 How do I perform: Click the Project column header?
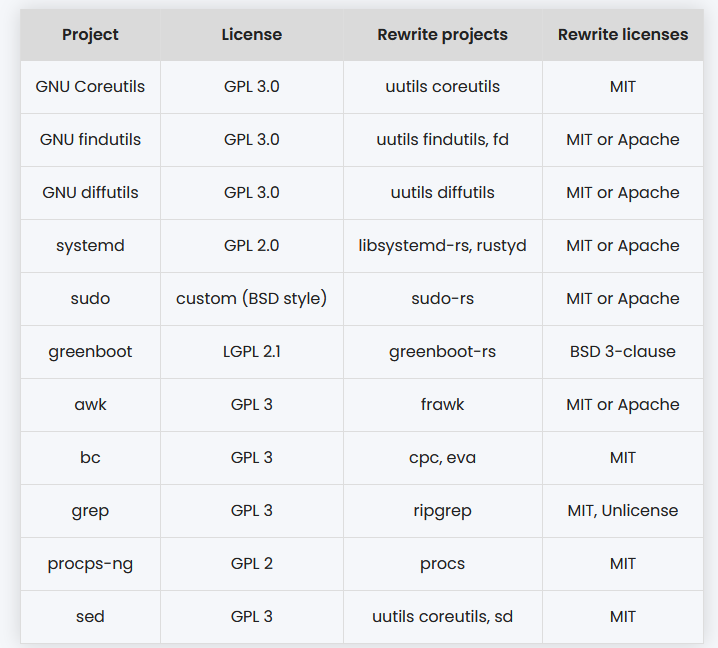tap(90, 35)
